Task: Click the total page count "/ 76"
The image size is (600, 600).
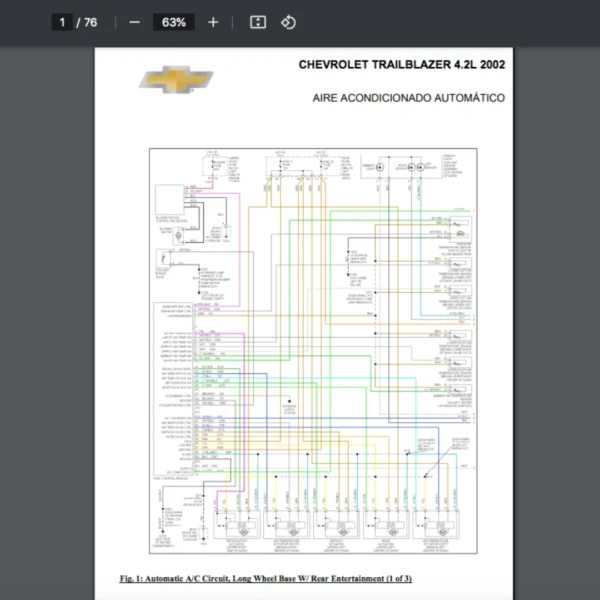Action: pyautogui.click(x=87, y=22)
